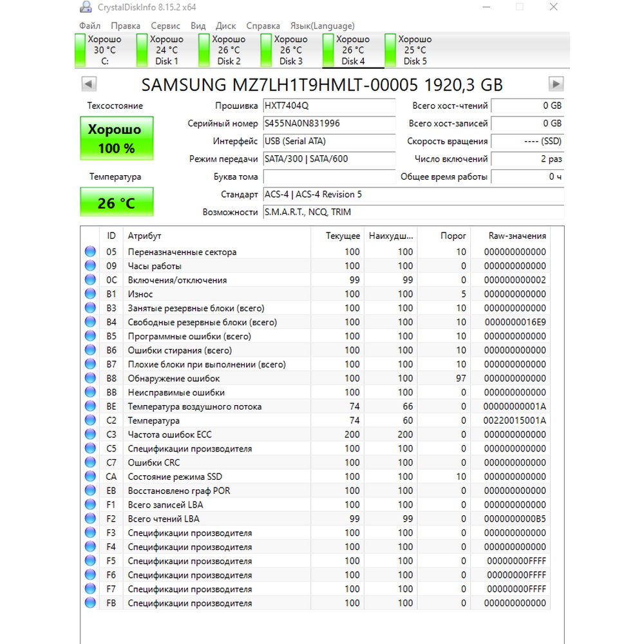Click the Хорошо 100 % health status button
Viewport: 644px width, 644px height.
(x=117, y=138)
